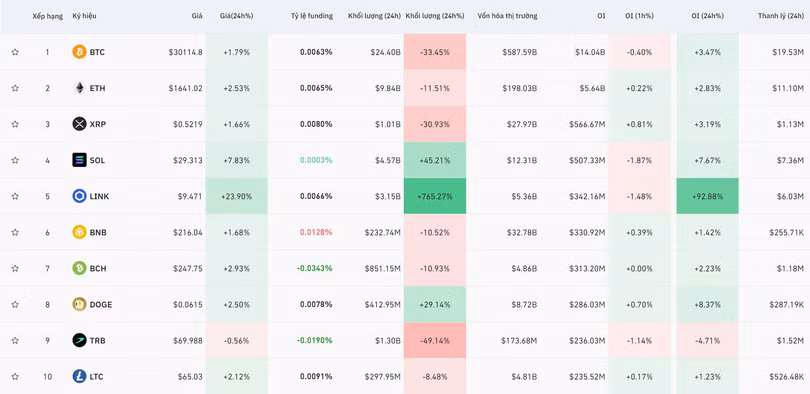Select XRP 24h volume $1.01B

coord(388,124)
